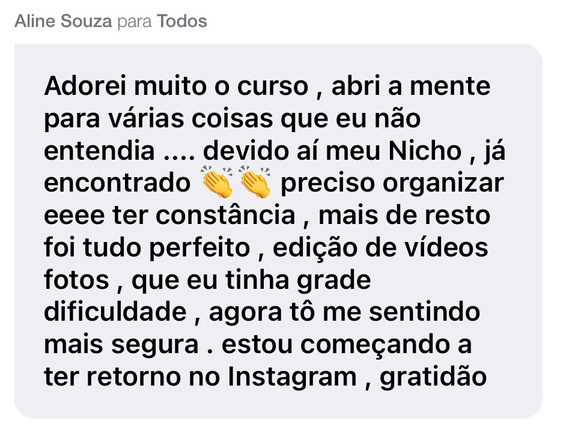
Task: Select the Todos recipient label
Action: [x=182, y=21]
